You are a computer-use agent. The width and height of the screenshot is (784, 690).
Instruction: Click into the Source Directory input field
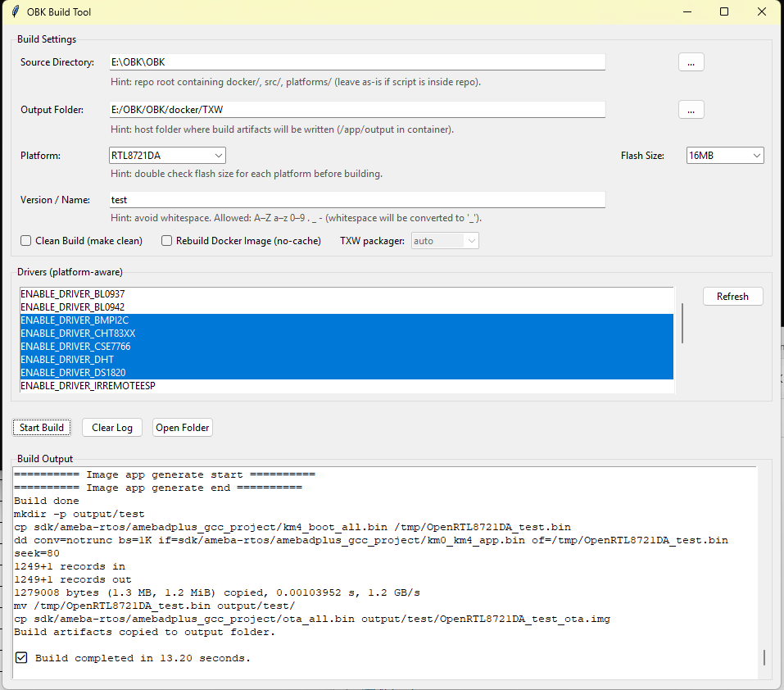pos(357,62)
